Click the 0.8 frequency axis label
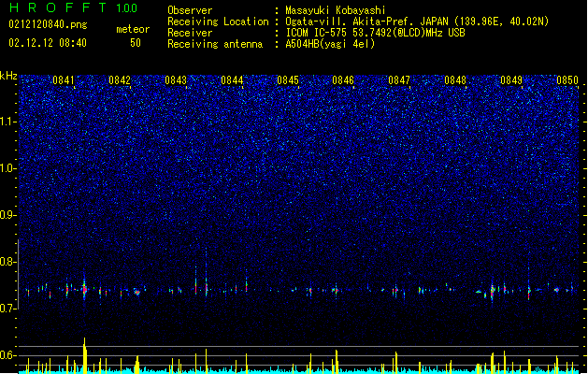 tap(8, 262)
